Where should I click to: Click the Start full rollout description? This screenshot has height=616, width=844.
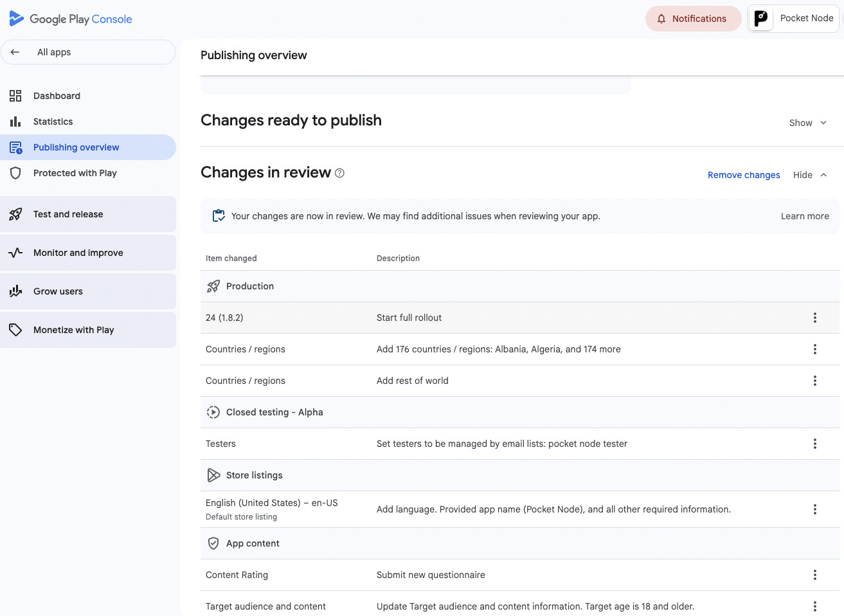coord(409,318)
